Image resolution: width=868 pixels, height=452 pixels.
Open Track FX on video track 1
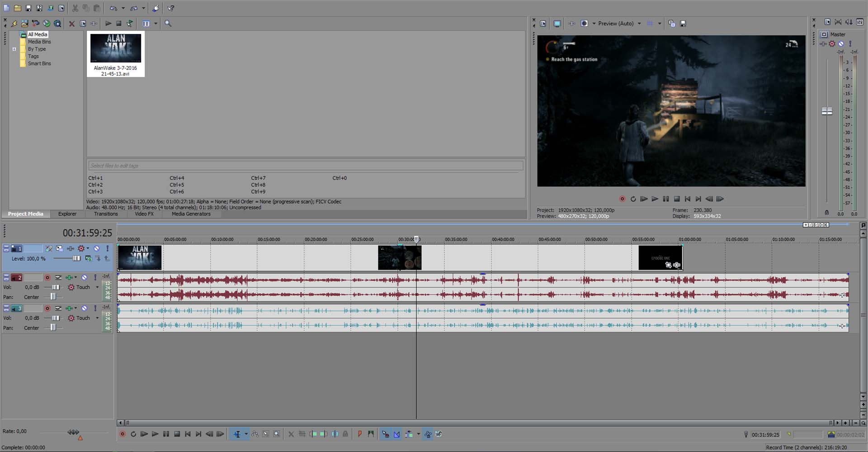click(71, 248)
